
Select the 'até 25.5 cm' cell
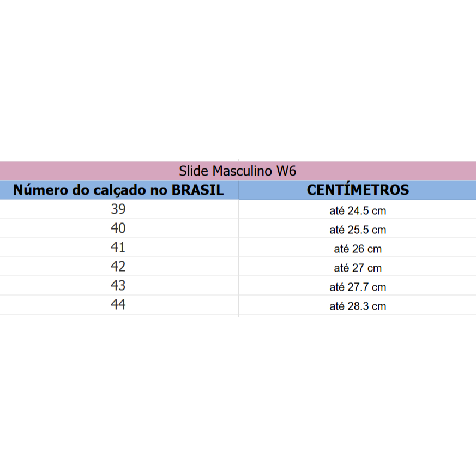[358, 230]
